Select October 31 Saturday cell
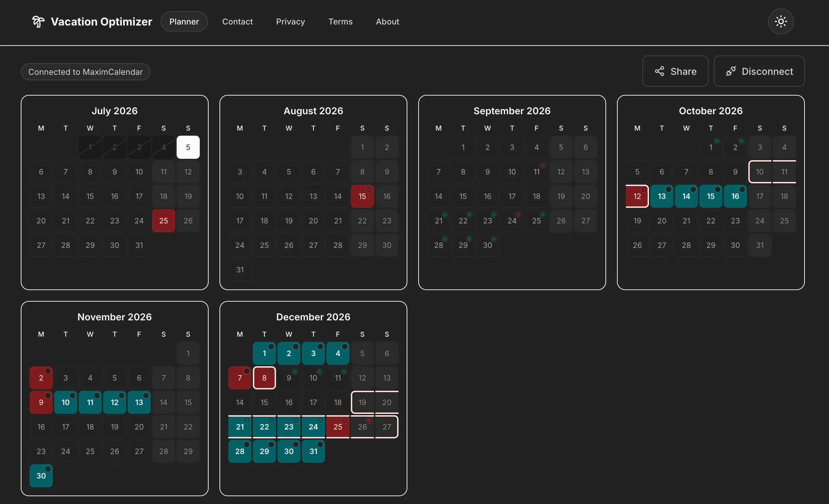 point(760,245)
